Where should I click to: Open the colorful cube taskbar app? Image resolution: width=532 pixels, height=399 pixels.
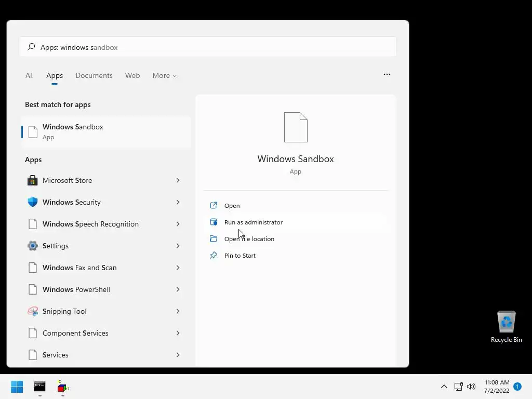[x=63, y=387]
